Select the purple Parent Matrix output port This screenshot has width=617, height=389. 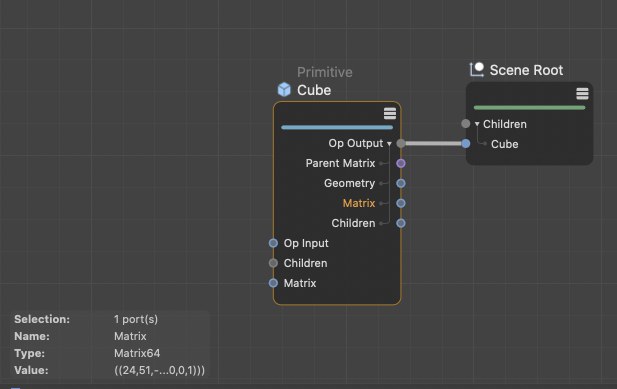pos(401,163)
